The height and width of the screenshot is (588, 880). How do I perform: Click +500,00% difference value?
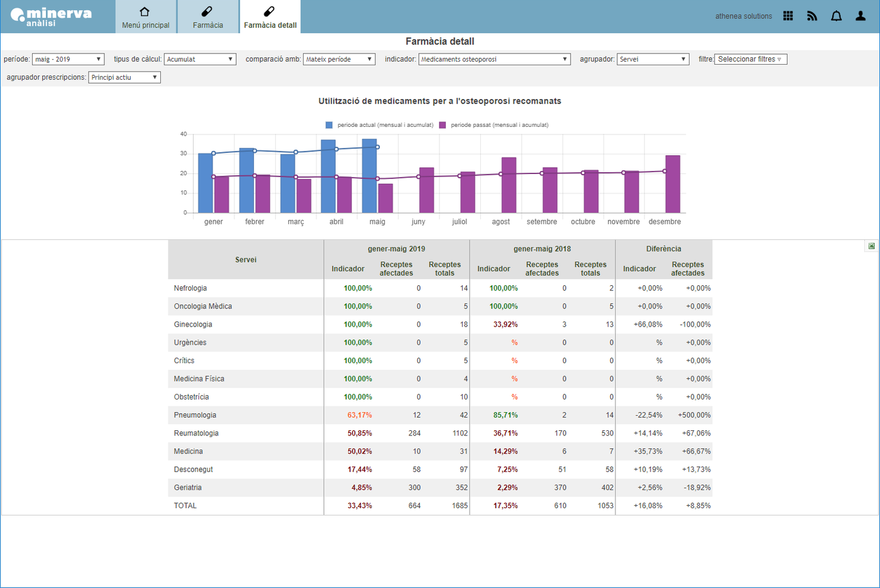[x=694, y=415]
